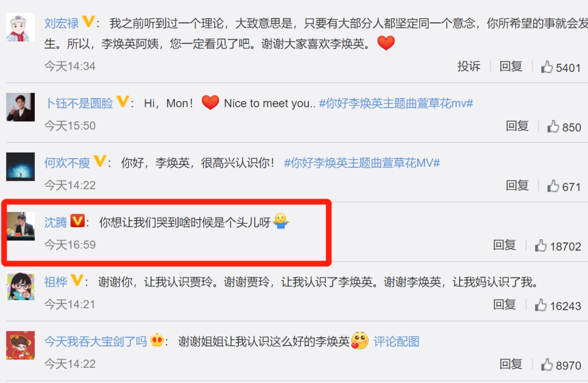Image resolution: width=588 pixels, height=383 pixels.
Task: Click the 投诉 link on 刘宏禄's comment
Action: 469,66
